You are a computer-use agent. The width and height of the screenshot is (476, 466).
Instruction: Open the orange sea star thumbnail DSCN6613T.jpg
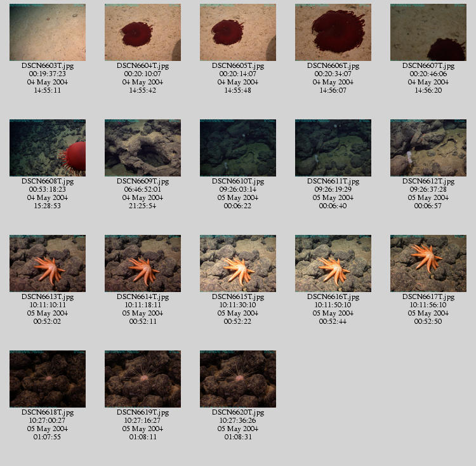pos(48,263)
